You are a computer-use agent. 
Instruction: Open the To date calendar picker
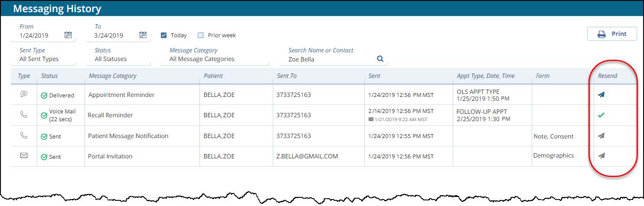click(143, 35)
